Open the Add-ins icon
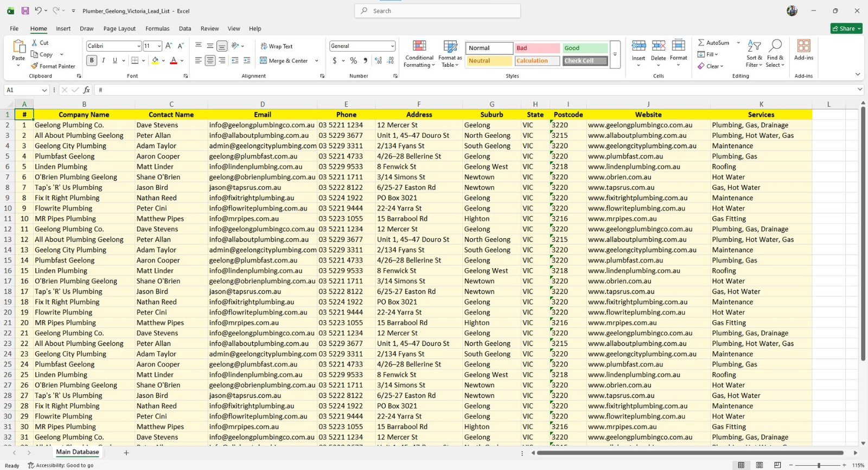868x470 pixels. coord(803,49)
